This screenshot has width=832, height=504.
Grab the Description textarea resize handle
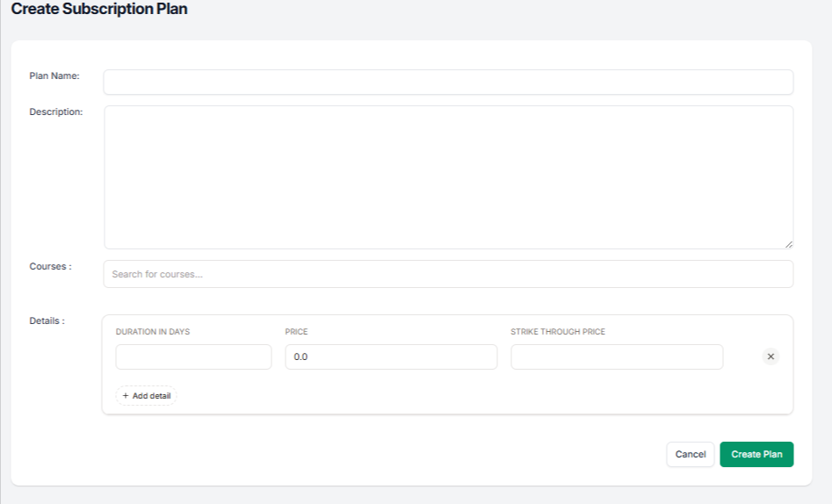click(788, 244)
